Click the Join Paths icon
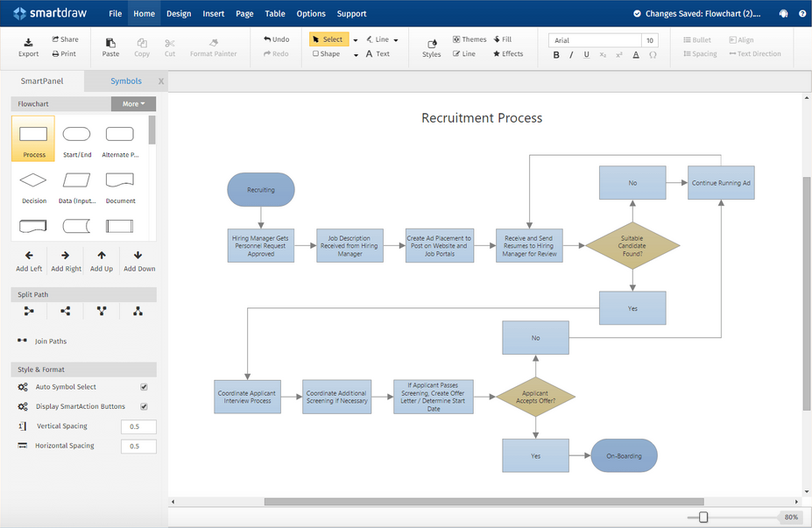This screenshot has height=528, width=812. coord(22,341)
